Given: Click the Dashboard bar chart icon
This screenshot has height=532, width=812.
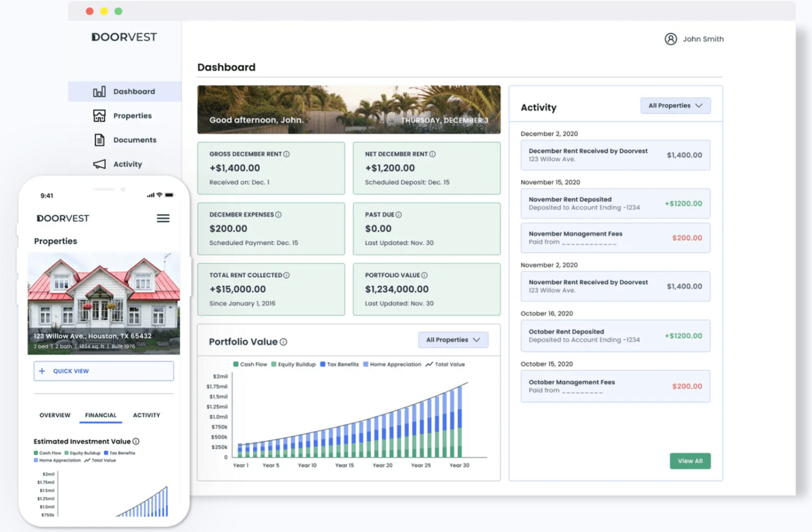Looking at the screenshot, I should coord(99,91).
